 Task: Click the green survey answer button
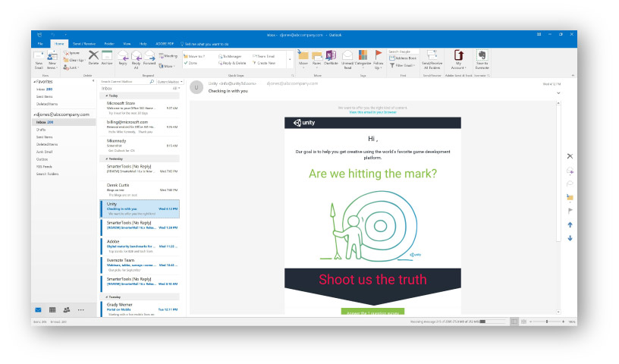click(372, 312)
